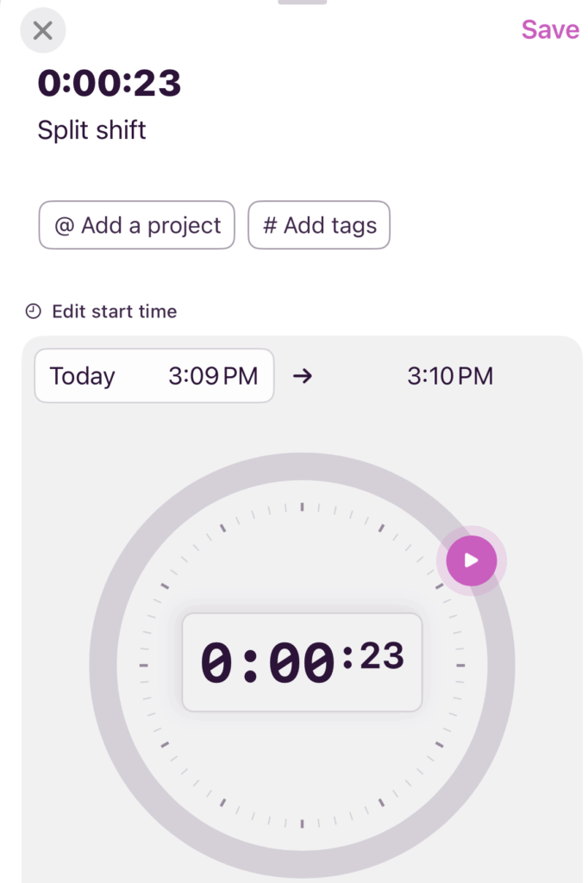The height and width of the screenshot is (883, 588).
Task: Select the 3:10 PM end time
Action: [x=449, y=376]
